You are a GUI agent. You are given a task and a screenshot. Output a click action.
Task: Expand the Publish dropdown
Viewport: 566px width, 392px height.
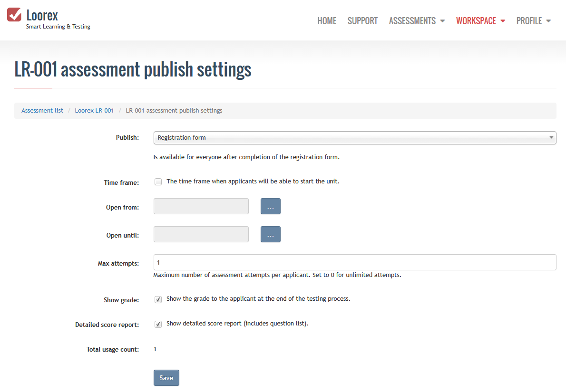point(355,138)
